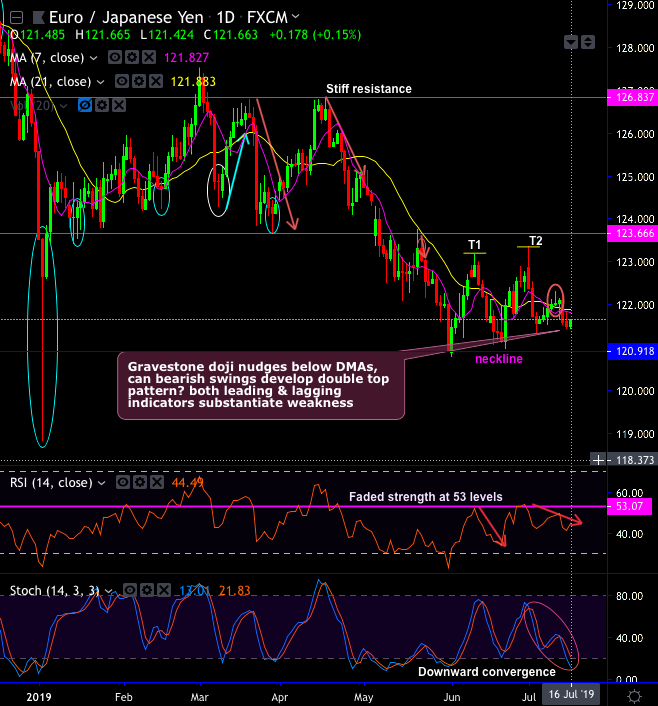Image resolution: width=658 pixels, height=706 pixels.
Task: Click the Jun label on time axis
Action: click(452, 697)
